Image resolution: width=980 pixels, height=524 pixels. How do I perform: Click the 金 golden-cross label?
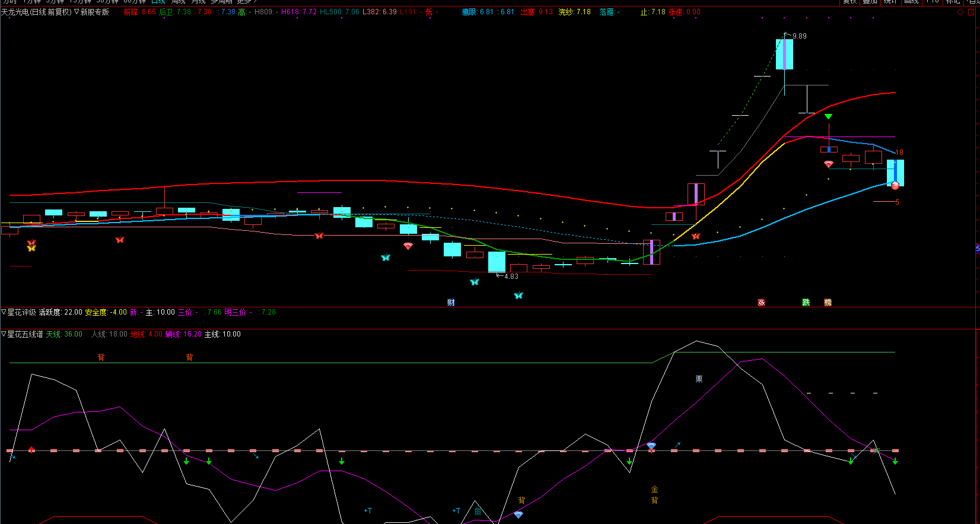point(654,490)
